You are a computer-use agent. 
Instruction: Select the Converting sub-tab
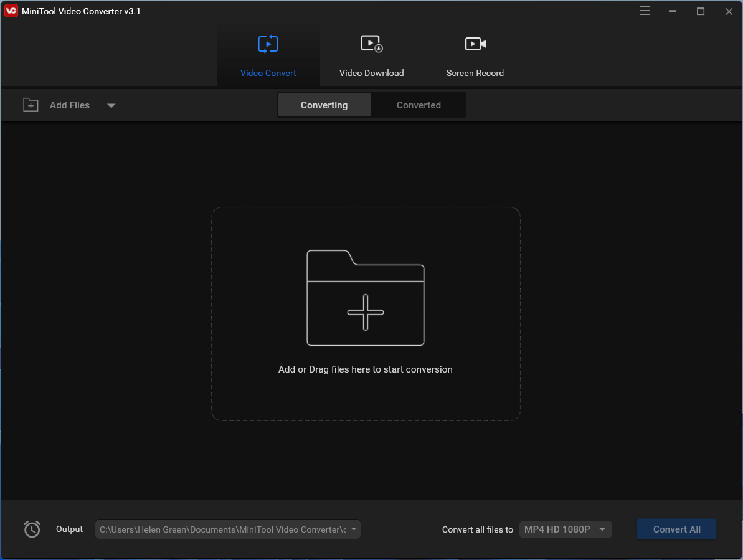coord(324,105)
